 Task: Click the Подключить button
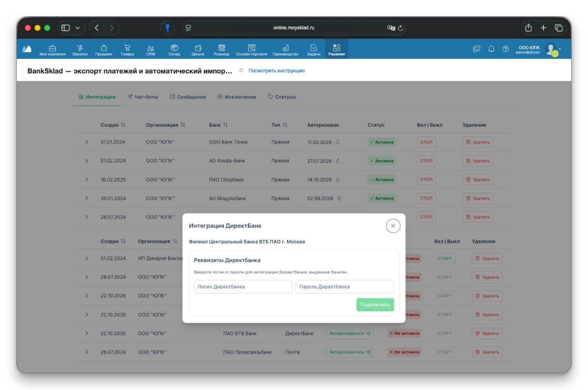(x=375, y=305)
